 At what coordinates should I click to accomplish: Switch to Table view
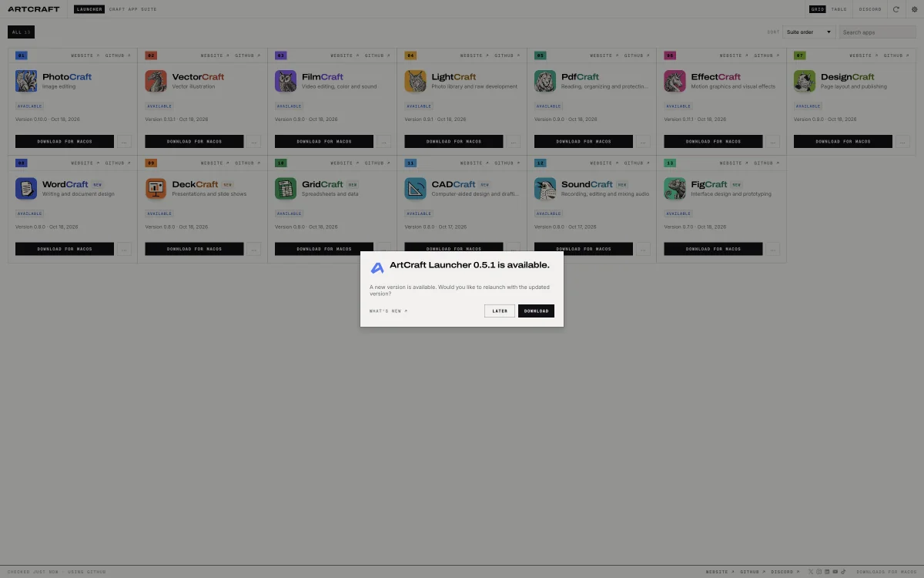(839, 9)
